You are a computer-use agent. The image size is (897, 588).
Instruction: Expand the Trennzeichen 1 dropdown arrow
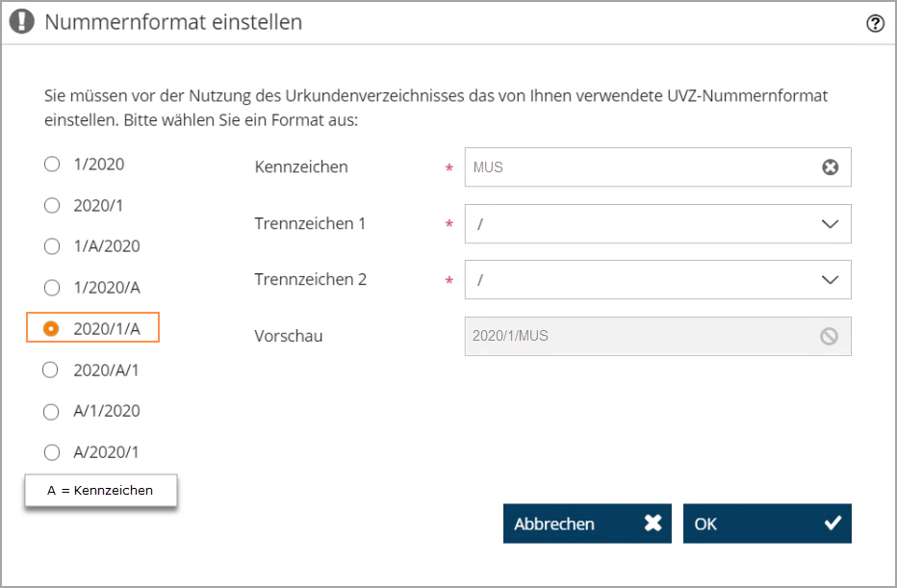click(830, 223)
